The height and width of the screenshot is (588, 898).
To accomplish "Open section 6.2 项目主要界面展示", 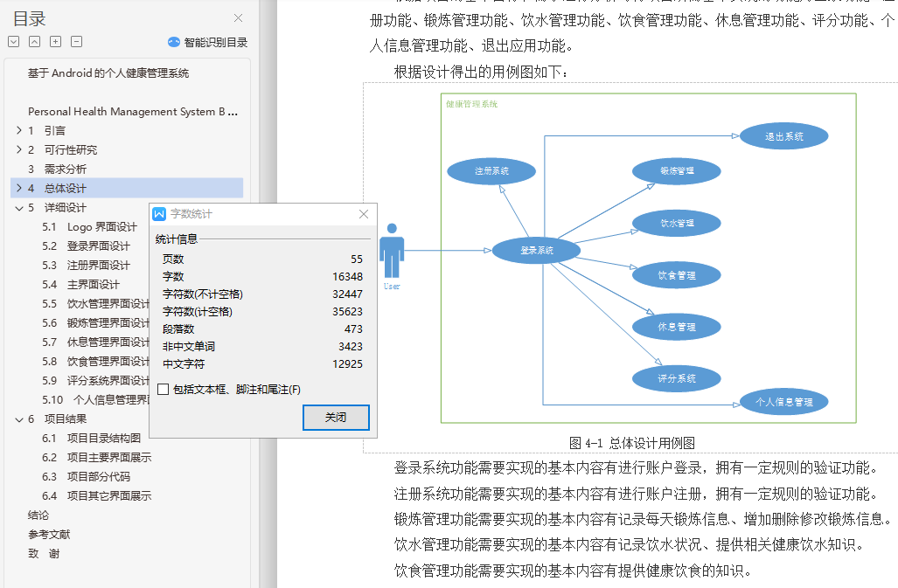I will pyautogui.click(x=97, y=458).
